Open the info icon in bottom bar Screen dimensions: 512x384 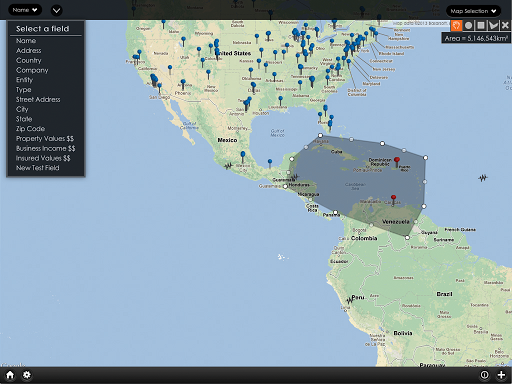(484, 375)
